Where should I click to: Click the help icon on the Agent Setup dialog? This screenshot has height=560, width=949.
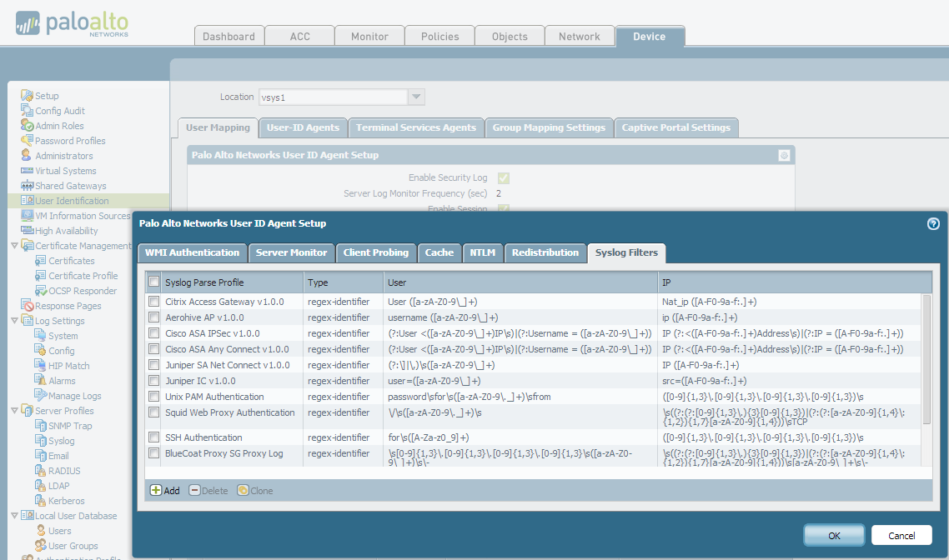[x=933, y=223]
